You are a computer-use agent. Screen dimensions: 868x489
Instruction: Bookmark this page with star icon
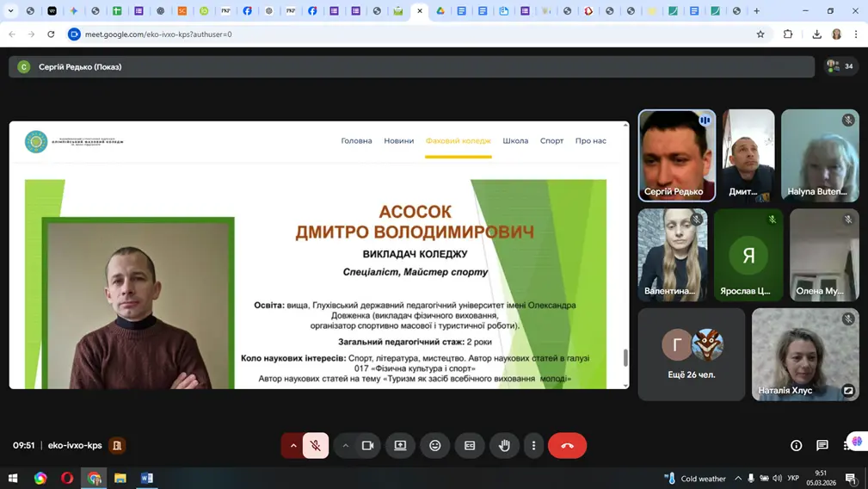click(x=760, y=34)
